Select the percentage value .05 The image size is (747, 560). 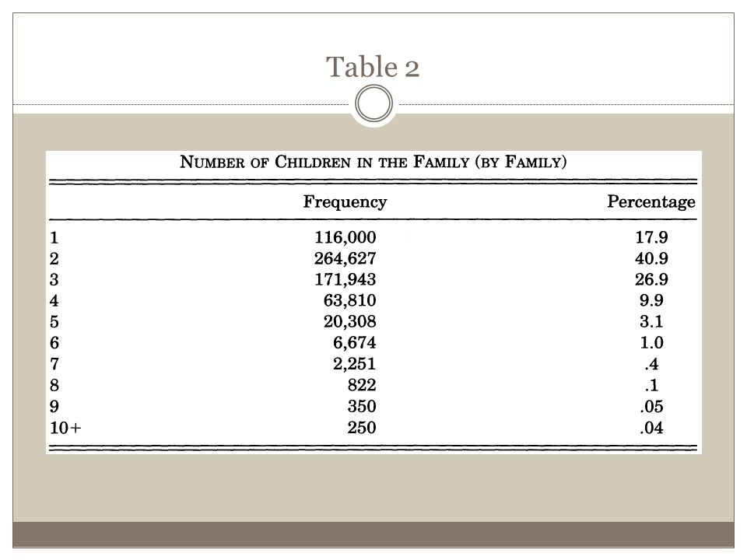tap(651, 407)
